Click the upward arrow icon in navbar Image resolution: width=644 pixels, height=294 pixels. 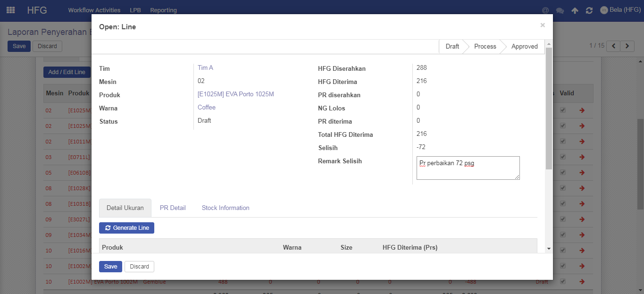[575, 10]
